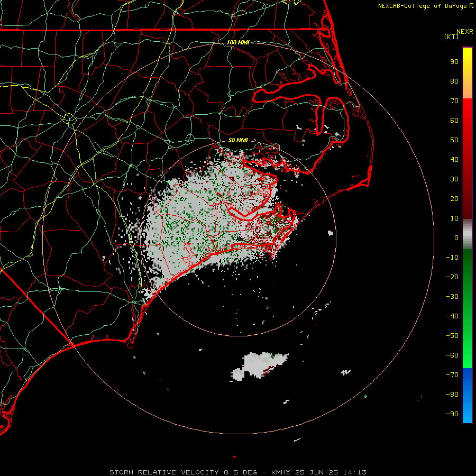
Task: Click the 25 JUN 25 date in caption
Action: click(317, 472)
